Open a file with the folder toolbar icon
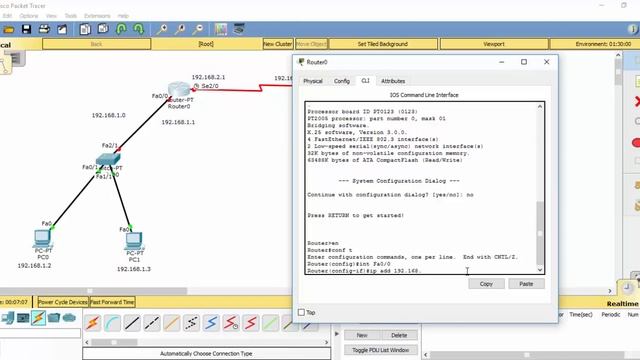This screenshot has width=640, height=360. [9, 29]
